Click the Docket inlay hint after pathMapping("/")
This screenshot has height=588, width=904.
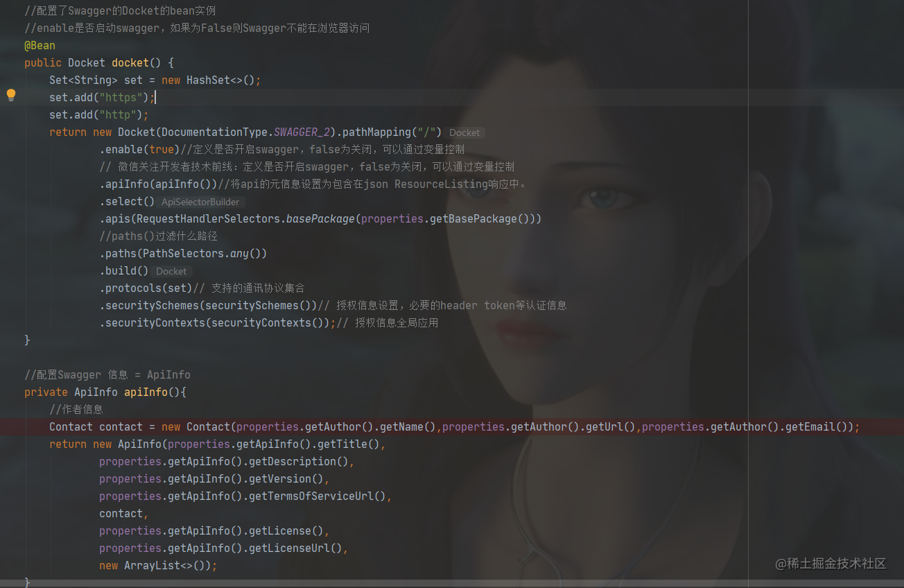tap(464, 132)
